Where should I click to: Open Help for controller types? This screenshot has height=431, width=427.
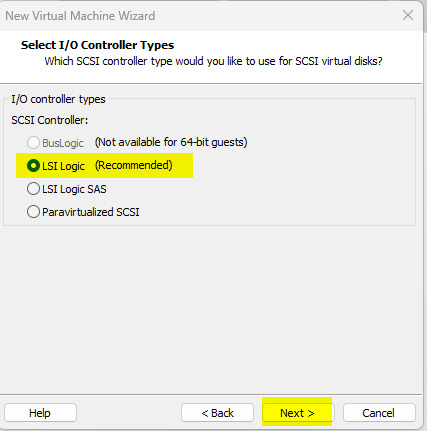click(40, 413)
